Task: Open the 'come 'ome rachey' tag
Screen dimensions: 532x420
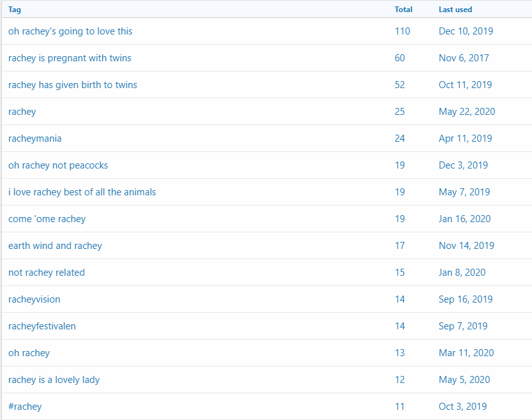Action: (47, 219)
